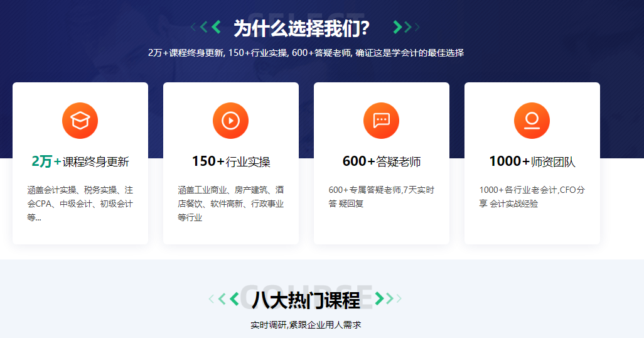Viewport: 644px width, 338px height.
Task: Click the left green chevrons beside 八大热门课程
Action: point(224,299)
